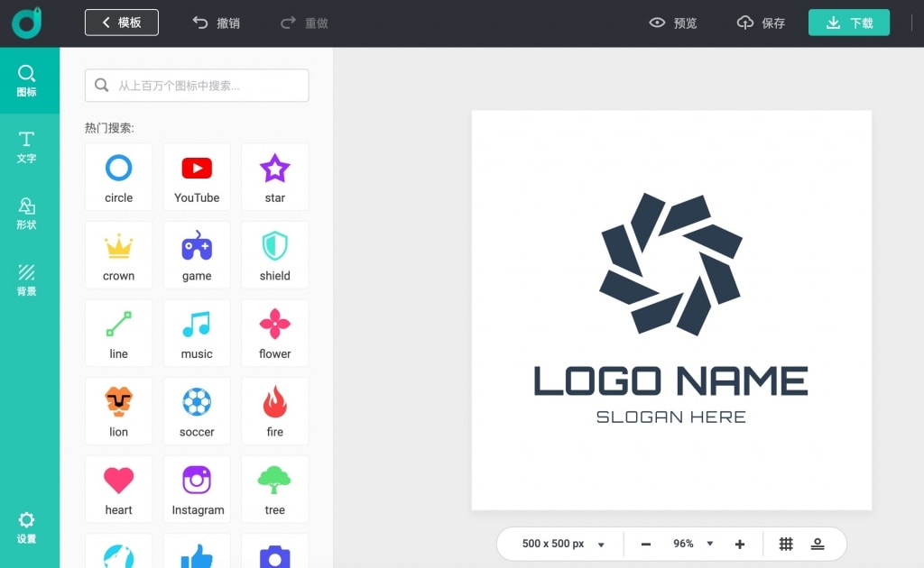Open the Shapes (形状) tab
The height and width of the screenshot is (568, 924).
(27, 214)
